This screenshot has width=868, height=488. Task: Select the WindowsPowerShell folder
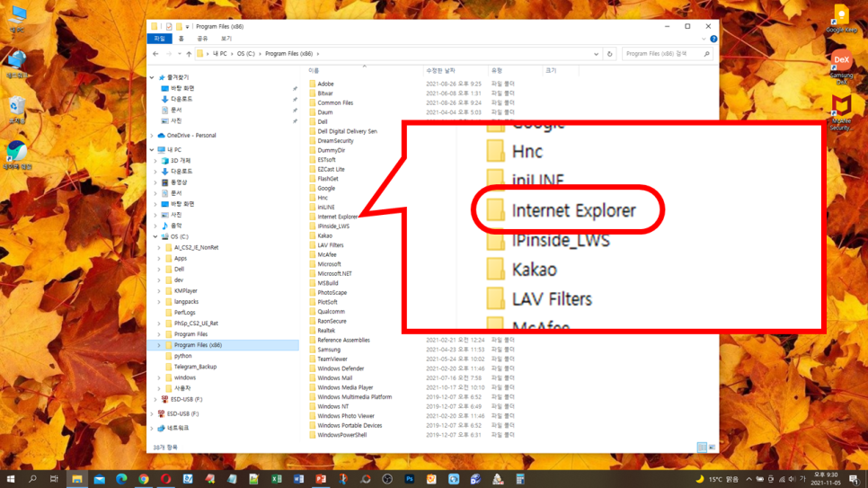click(342, 435)
